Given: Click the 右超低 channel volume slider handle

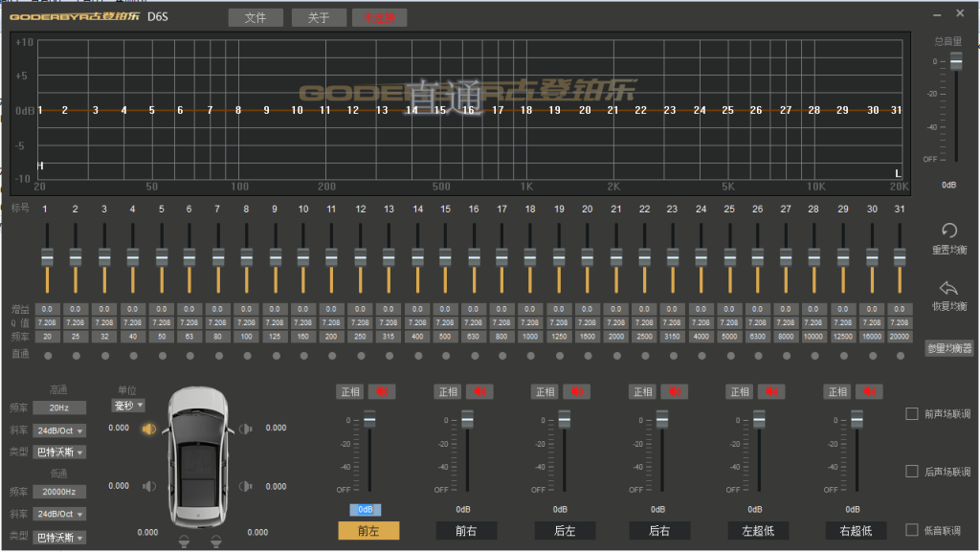Looking at the screenshot, I should pos(857,419).
